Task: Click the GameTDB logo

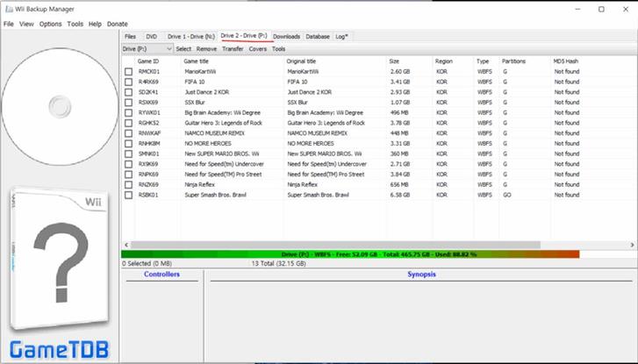Action: click(x=60, y=350)
